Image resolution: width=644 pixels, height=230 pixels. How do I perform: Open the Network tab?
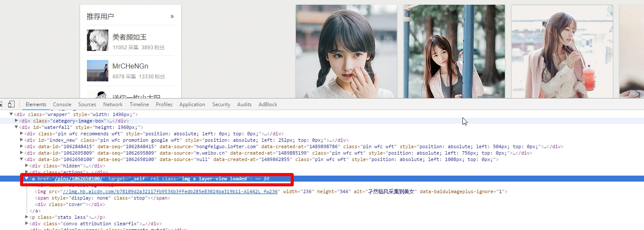click(113, 105)
